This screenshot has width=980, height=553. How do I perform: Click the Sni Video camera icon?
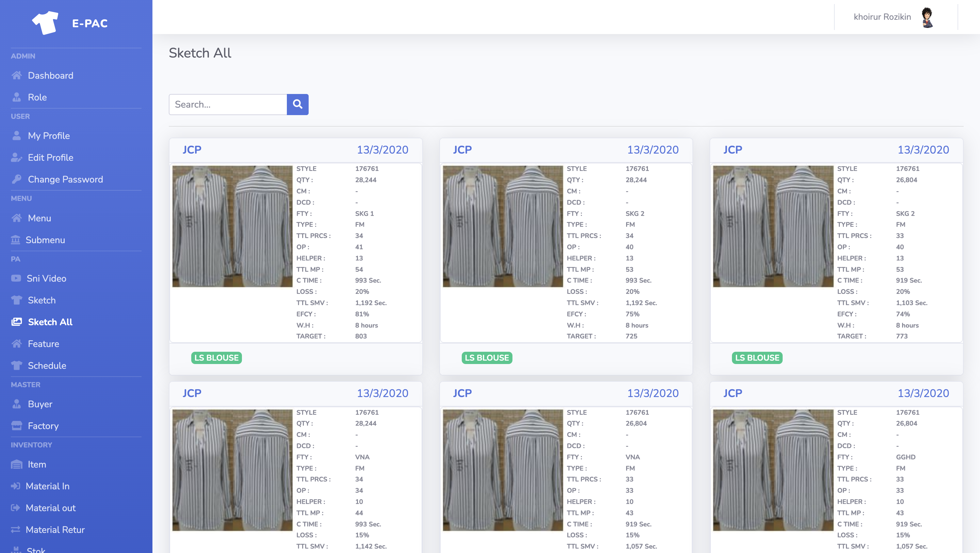pyautogui.click(x=16, y=278)
